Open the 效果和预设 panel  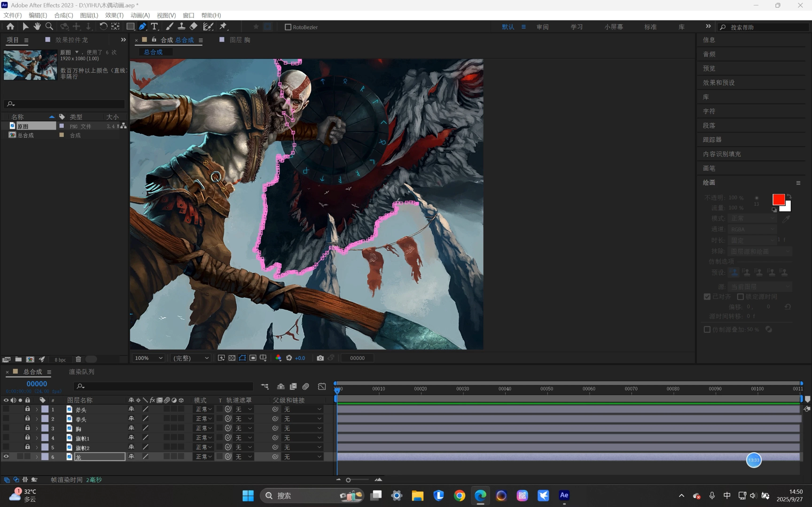(719, 82)
